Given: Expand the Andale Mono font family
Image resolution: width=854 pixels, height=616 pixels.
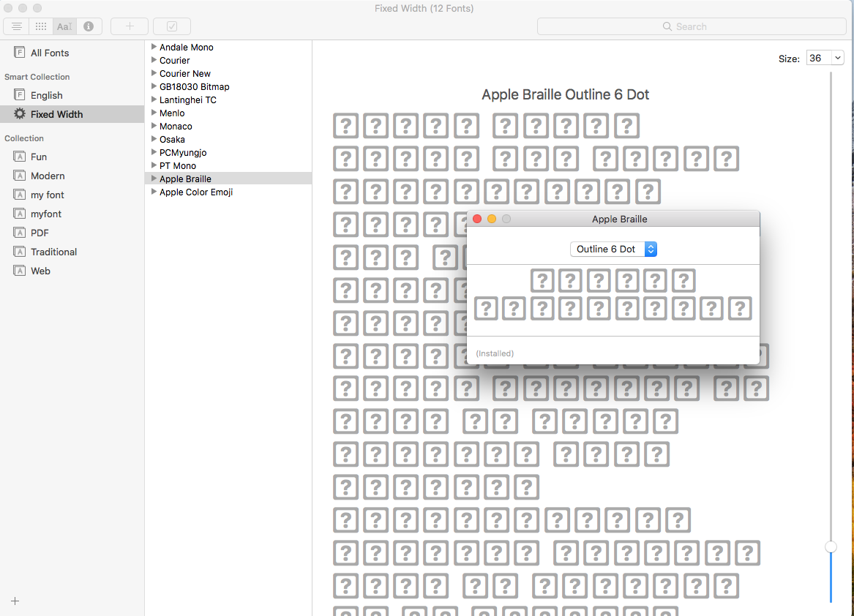Looking at the screenshot, I should (x=154, y=47).
